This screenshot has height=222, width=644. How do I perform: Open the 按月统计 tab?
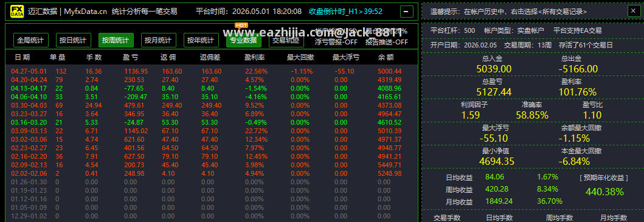point(159,40)
